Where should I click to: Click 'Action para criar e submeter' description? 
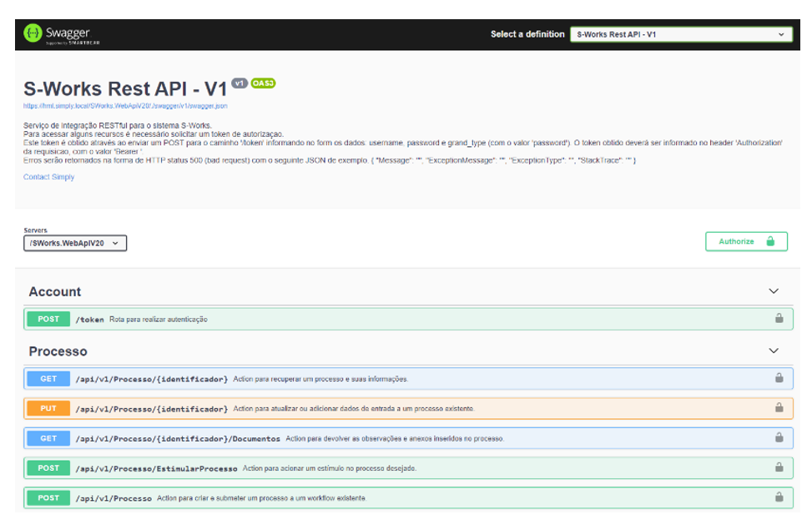coord(261,498)
